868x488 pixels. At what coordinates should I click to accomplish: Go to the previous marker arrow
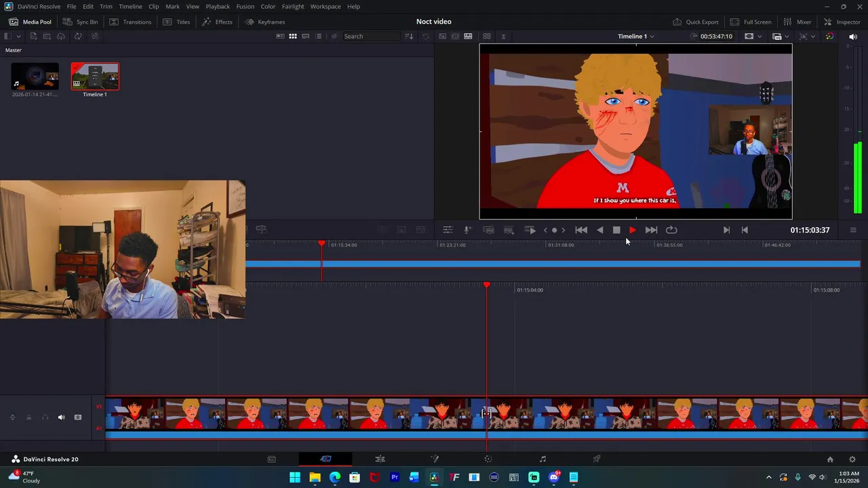(545, 230)
